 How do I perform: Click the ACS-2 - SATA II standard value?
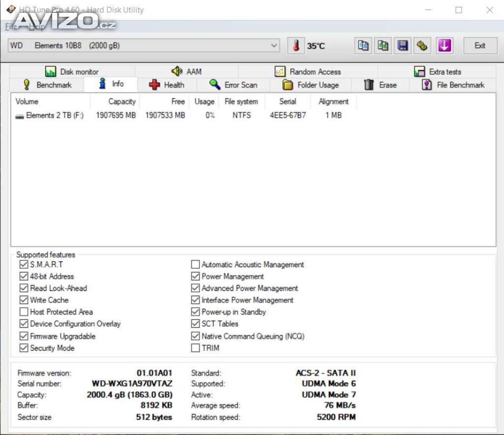[x=326, y=373]
